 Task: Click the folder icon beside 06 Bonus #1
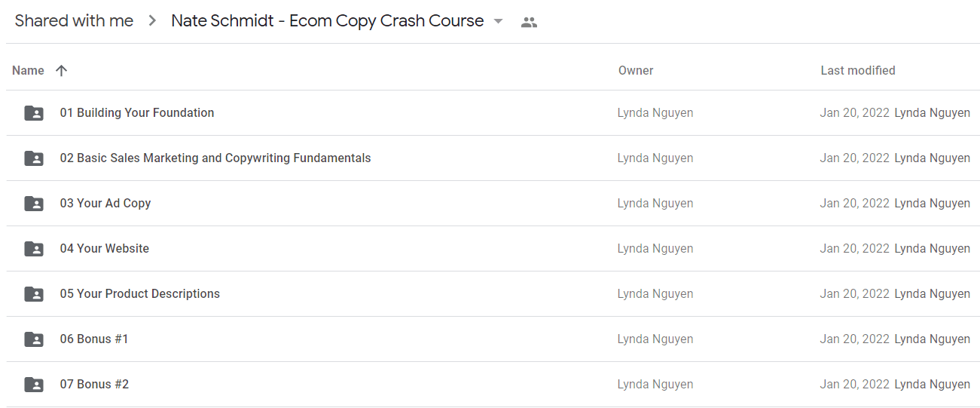coord(34,339)
